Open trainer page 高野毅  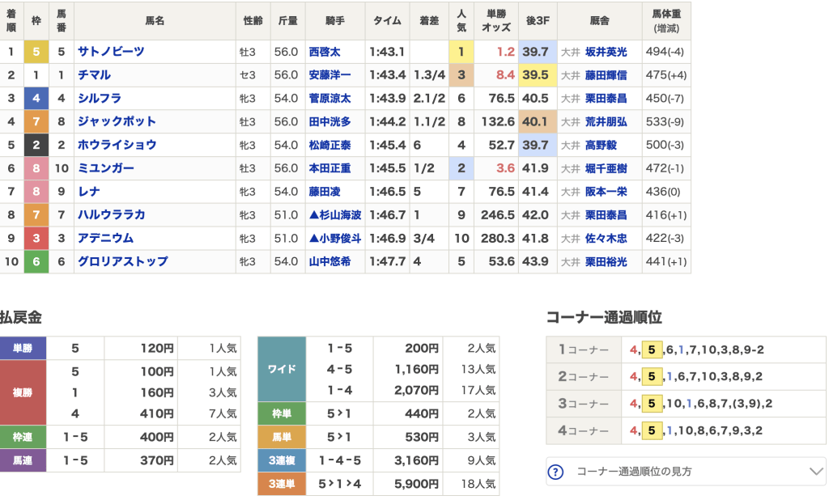601,145
